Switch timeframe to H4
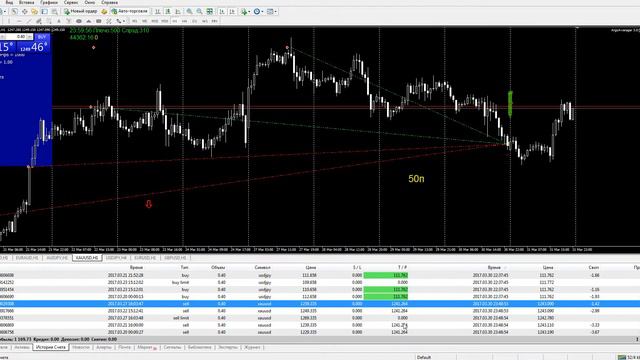Image resolution: width=640 pixels, height=360 pixels. 184,21
